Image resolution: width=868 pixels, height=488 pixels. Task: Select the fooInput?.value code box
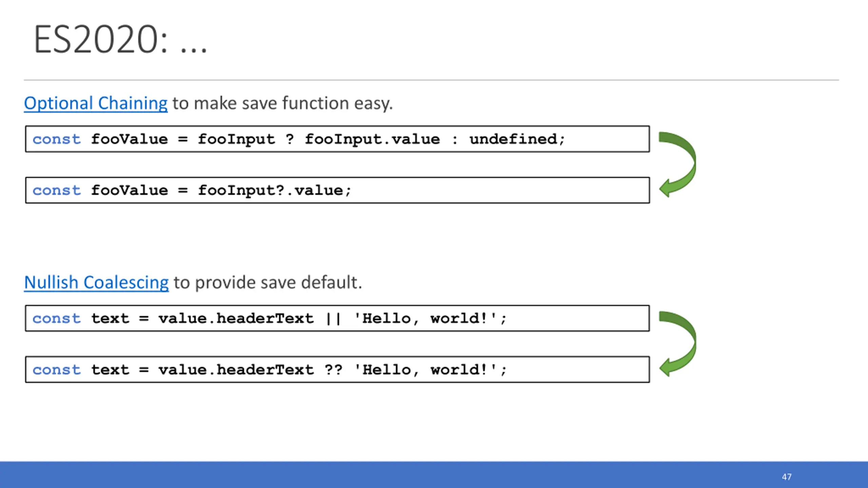[x=337, y=190]
